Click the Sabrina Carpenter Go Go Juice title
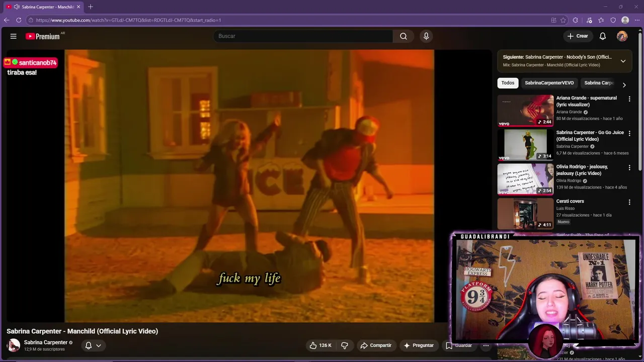Screen dimensions: 644x362 point(590,136)
